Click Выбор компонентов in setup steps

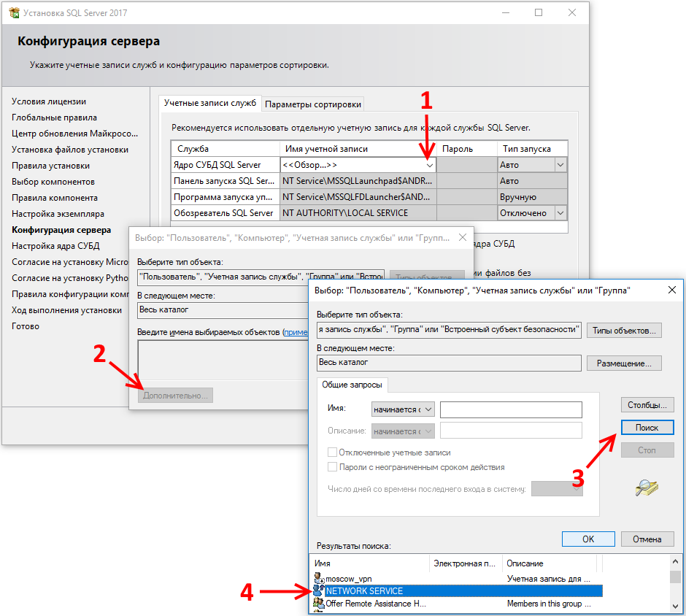coord(53,182)
